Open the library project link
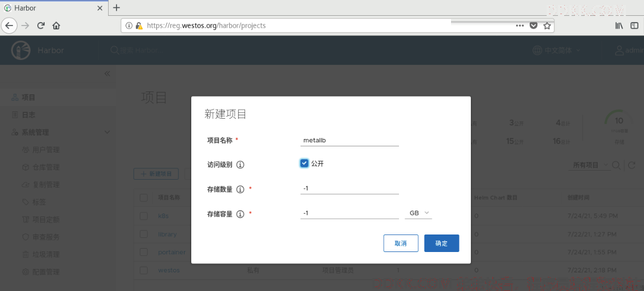 click(x=167, y=234)
